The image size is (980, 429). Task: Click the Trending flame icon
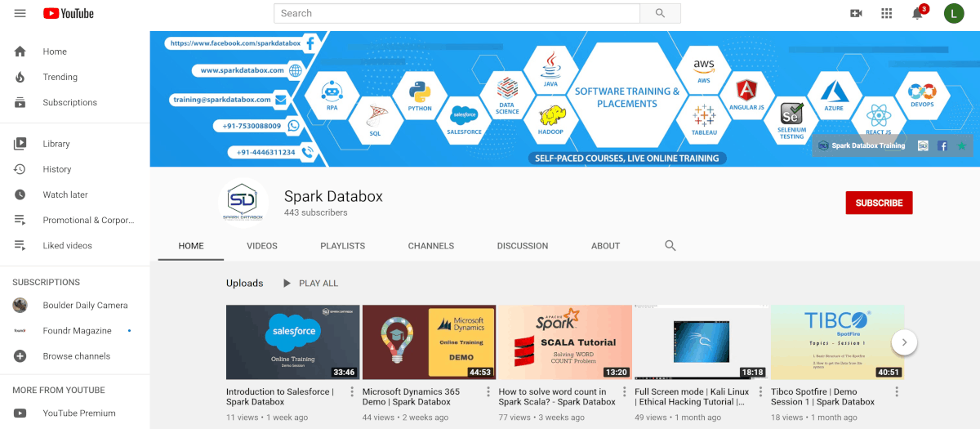(20, 77)
